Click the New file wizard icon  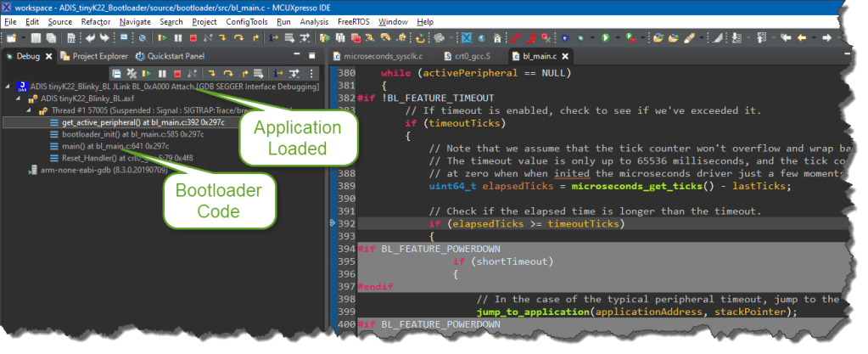point(11,37)
